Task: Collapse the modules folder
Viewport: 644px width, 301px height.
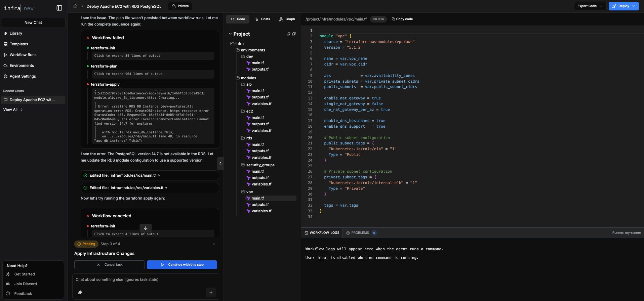Action: (246, 78)
